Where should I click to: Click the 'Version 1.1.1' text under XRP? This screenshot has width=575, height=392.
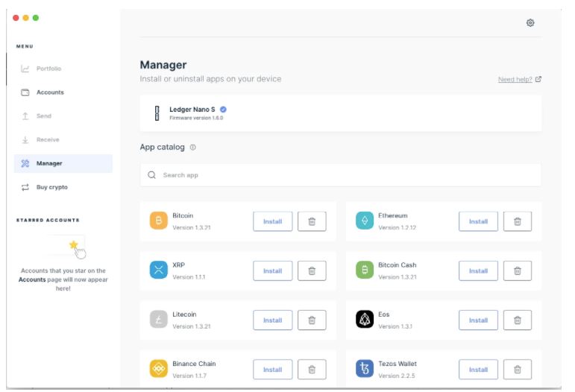tap(189, 277)
